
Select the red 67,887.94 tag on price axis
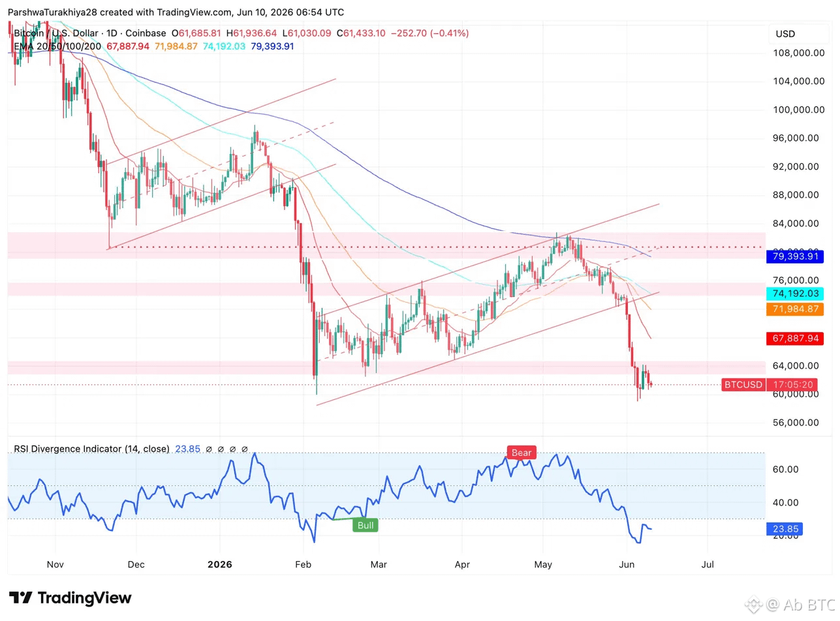[794, 338]
